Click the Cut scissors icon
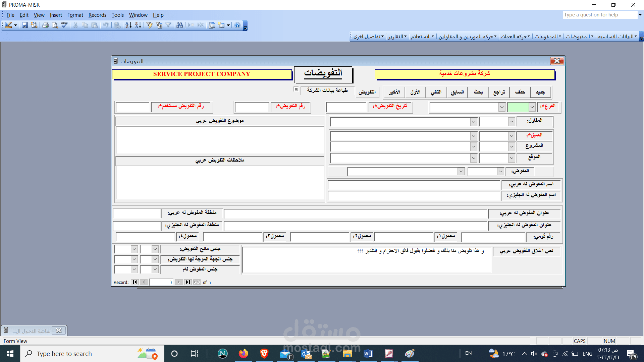The image size is (644, 362). coord(75,25)
